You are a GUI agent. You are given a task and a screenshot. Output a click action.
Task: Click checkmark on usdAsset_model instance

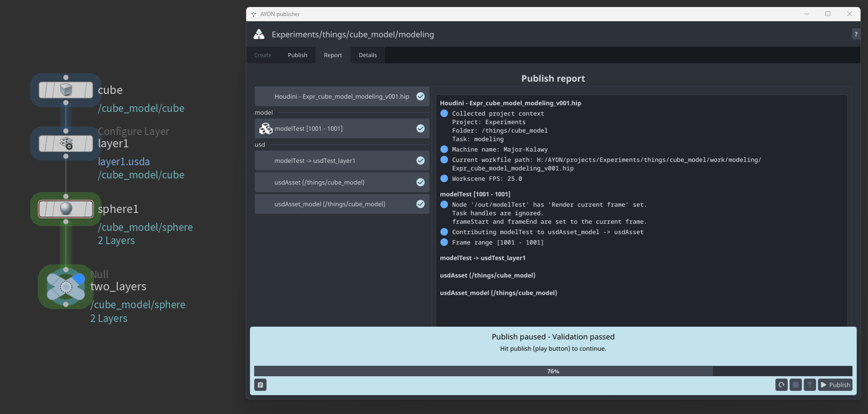tap(420, 204)
